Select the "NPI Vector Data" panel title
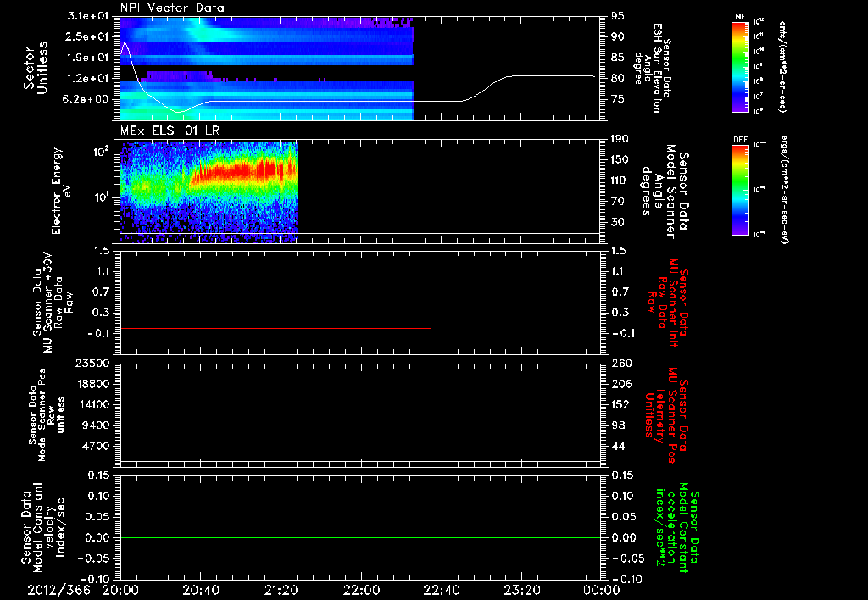The image size is (868, 600). [173, 8]
